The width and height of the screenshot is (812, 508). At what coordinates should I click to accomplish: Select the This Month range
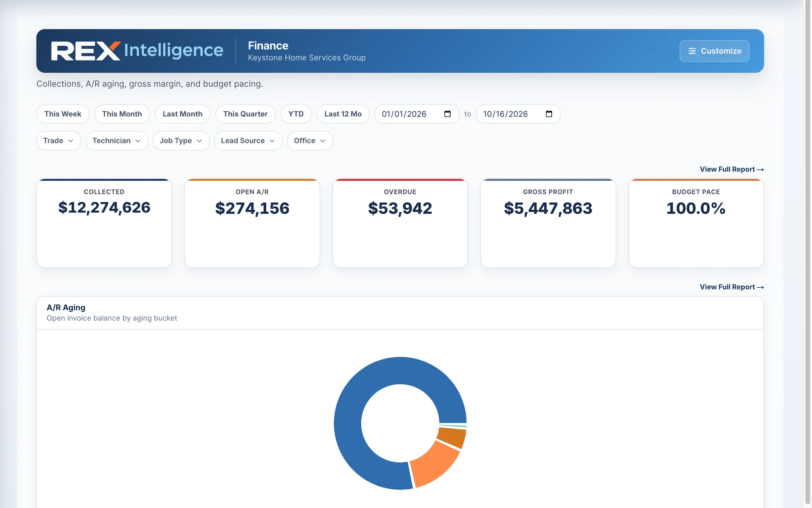pyautogui.click(x=122, y=114)
